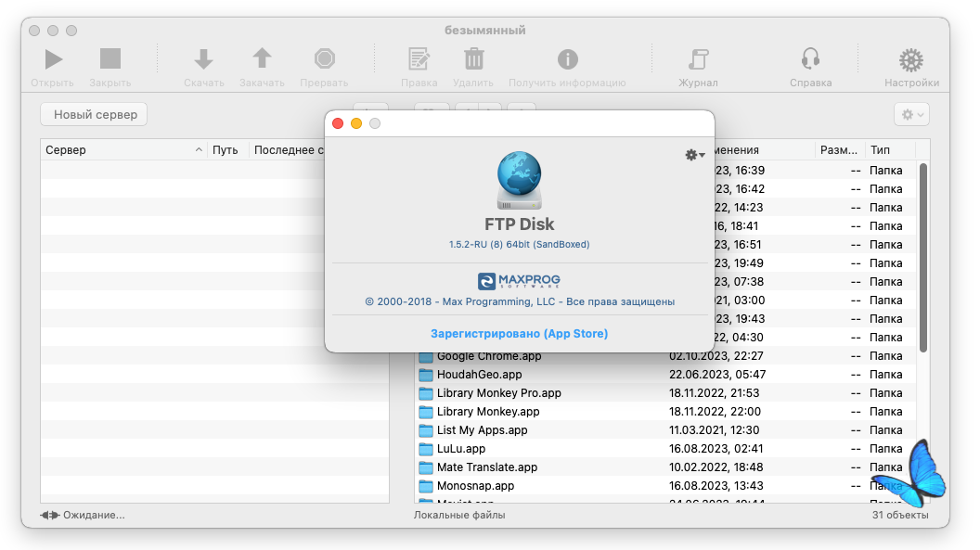The image size is (980, 550).
Task: Click the List My Apps.app folder icon
Action: point(426,430)
